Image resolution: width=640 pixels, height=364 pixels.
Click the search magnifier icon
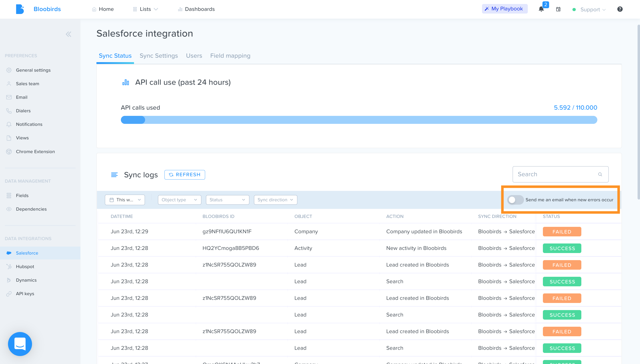pyautogui.click(x=600, y=174)
